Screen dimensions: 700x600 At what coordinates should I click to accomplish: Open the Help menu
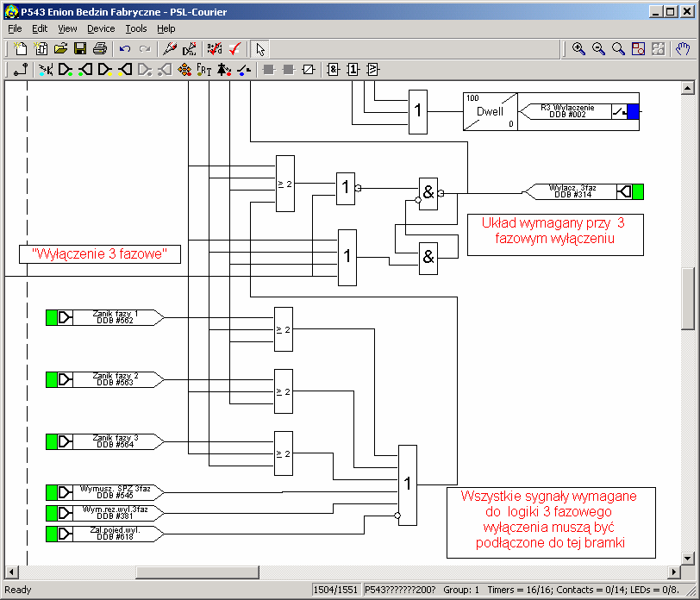point(166,28)
